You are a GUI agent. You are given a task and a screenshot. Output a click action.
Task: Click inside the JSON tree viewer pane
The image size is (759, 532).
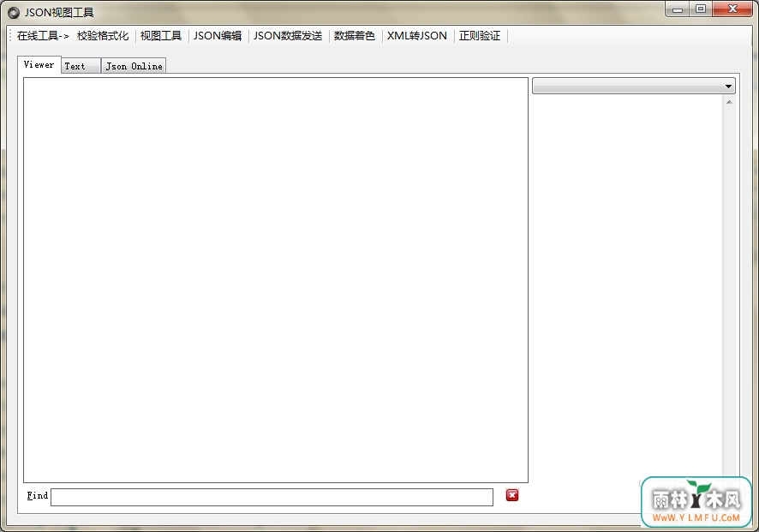pyautogui.click(x=276, y=280)
